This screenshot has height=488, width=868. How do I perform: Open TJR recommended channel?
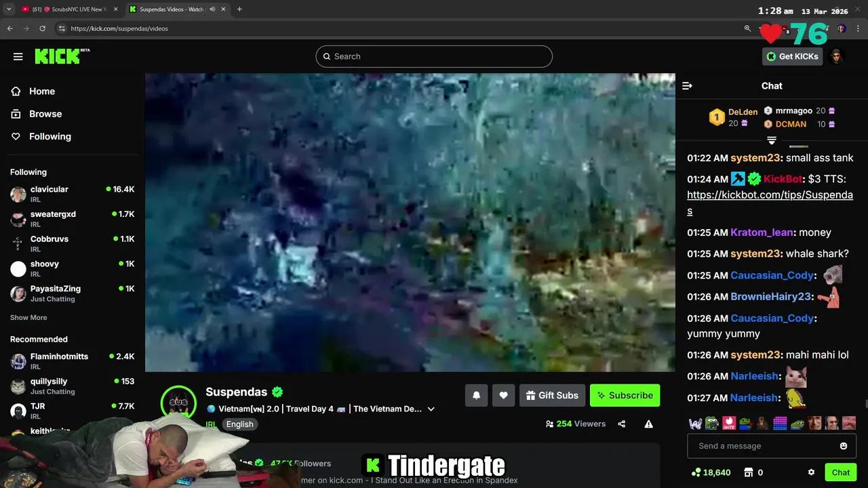(x=72, y=409)
